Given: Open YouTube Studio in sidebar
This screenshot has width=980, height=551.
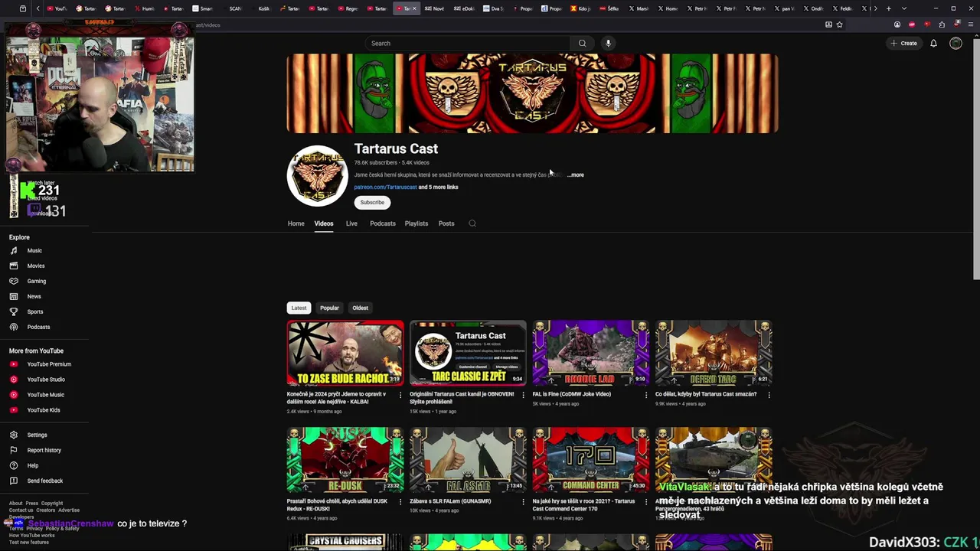Looking at the screenshot, I should pos(46,380).
